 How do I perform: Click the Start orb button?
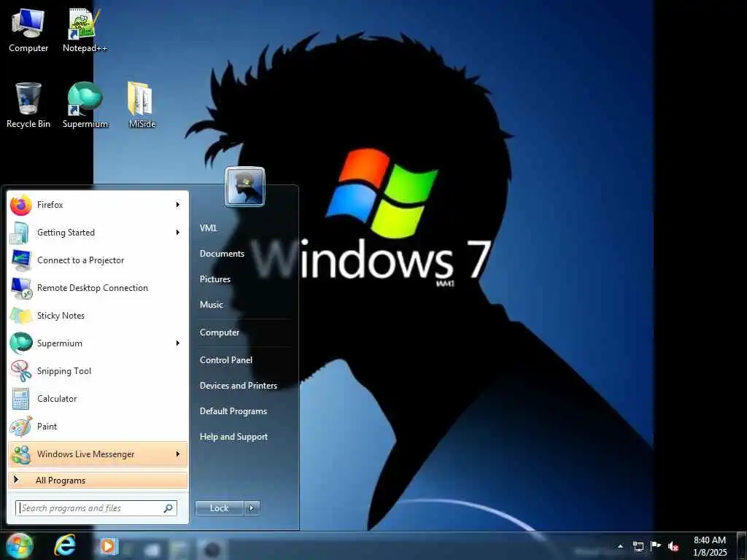(x=20, y=545)
